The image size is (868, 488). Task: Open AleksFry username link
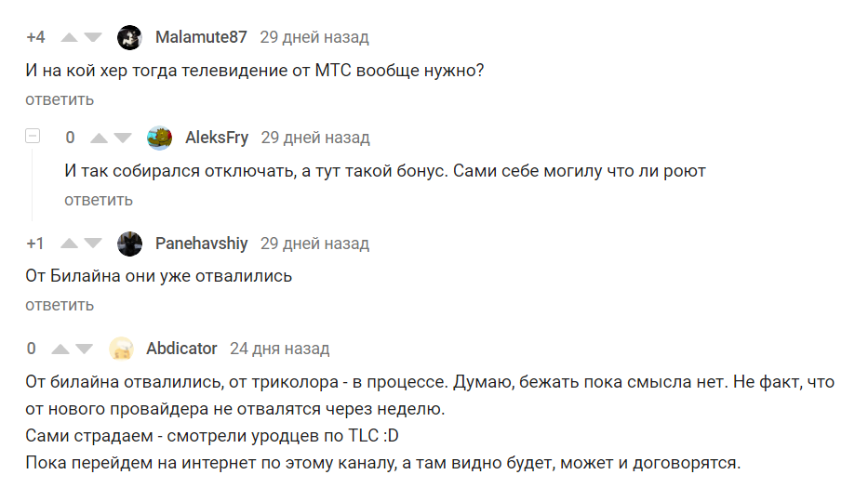point(217,138)
